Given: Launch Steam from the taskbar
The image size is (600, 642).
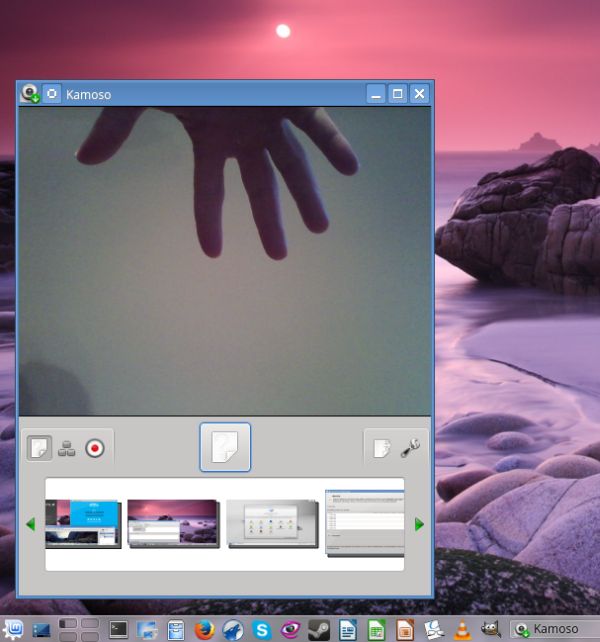Looking at the screenshot, I should (x=319, y=630).
